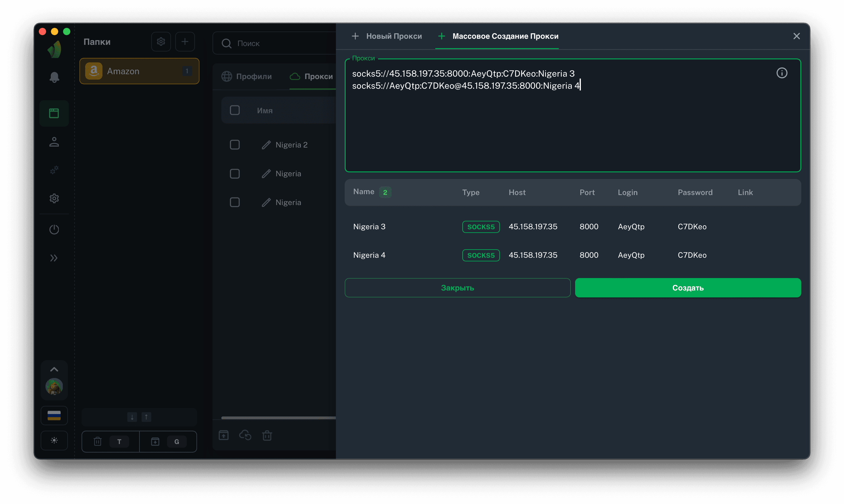Click the power icon in sidebar
Image resolution: width=844 pixels, height=504 pixels.
[54, 230]
